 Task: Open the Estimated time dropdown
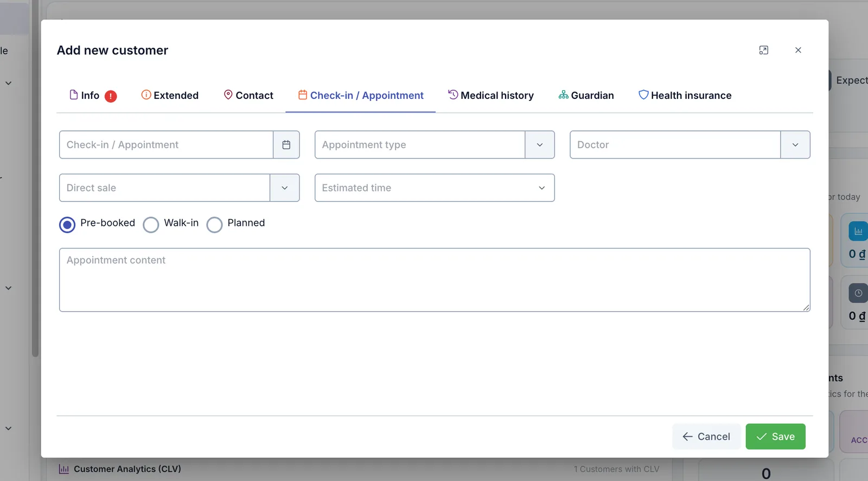(x=435, y=188)
